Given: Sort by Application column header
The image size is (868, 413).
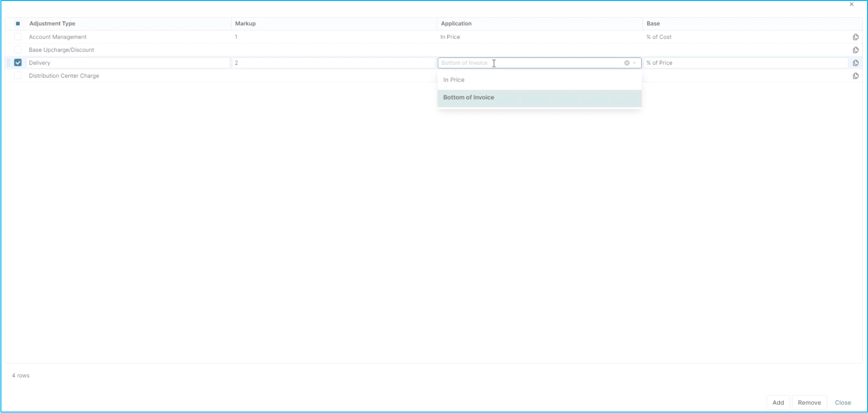Looking at the screenshot, I should (x=456, y=24).
